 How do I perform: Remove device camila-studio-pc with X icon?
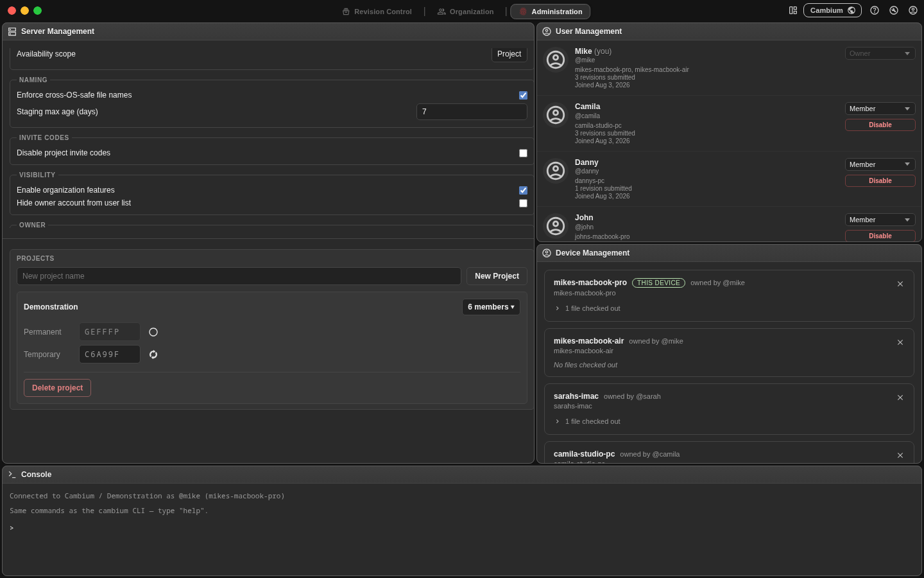coord(900,455)
